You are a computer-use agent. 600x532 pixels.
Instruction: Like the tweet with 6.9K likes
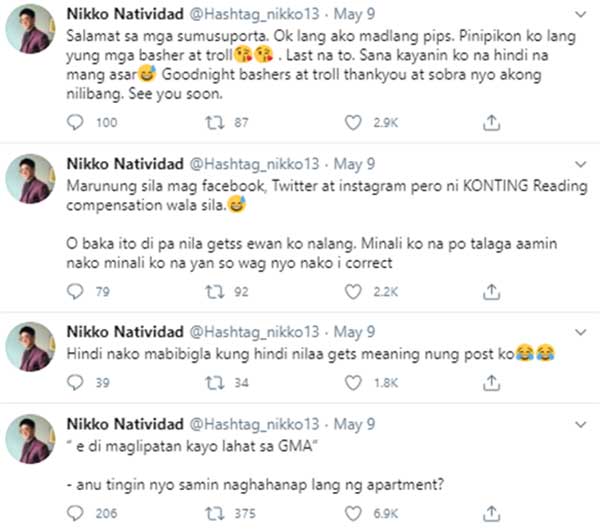(x=351, y=513)
